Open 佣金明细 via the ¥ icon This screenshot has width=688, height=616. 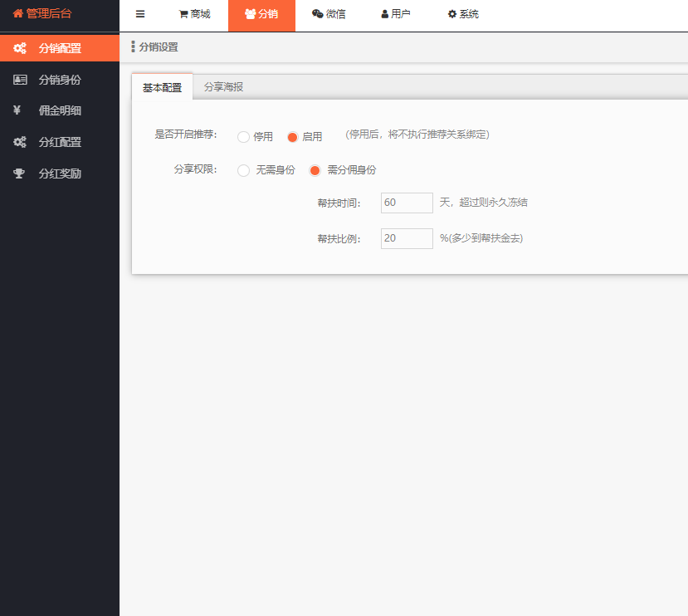click(21, 110)
